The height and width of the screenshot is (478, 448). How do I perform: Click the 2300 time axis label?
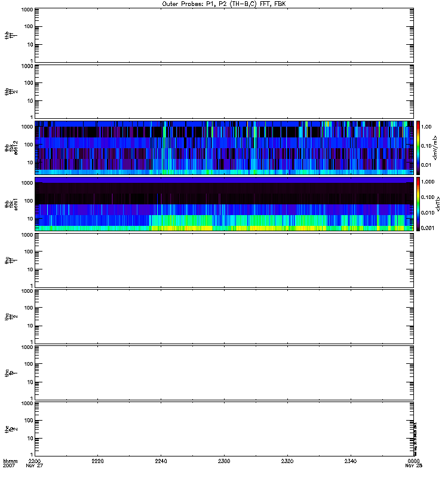point(224,461)
